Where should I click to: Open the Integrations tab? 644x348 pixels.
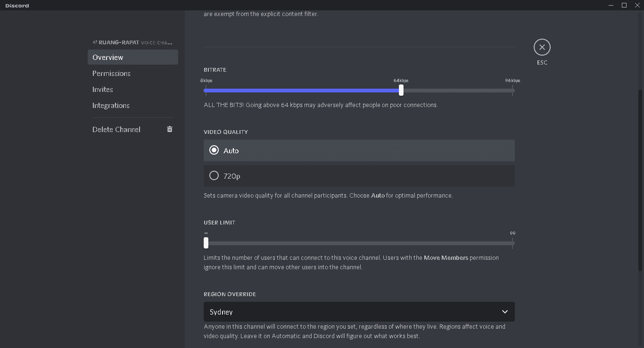(x=111, y=106)
